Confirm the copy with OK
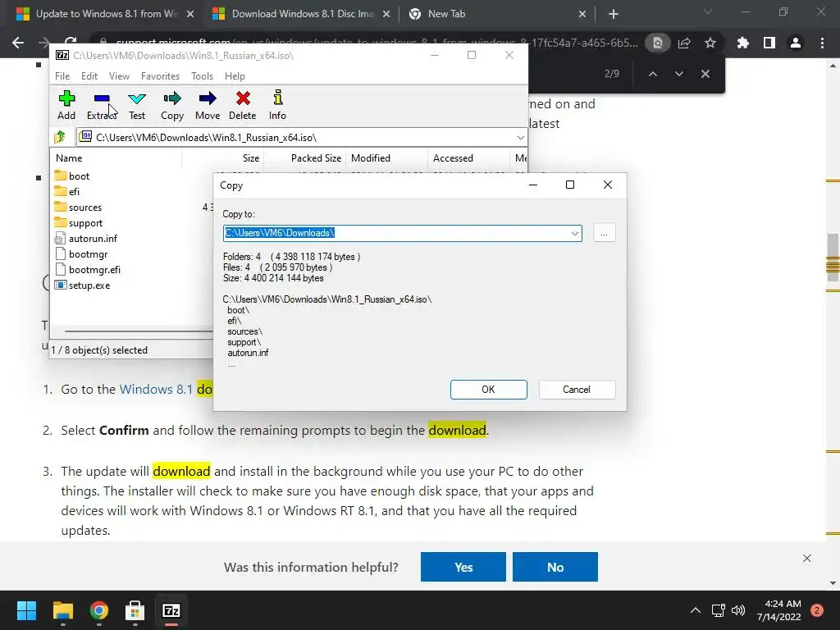 pos(489,390)
